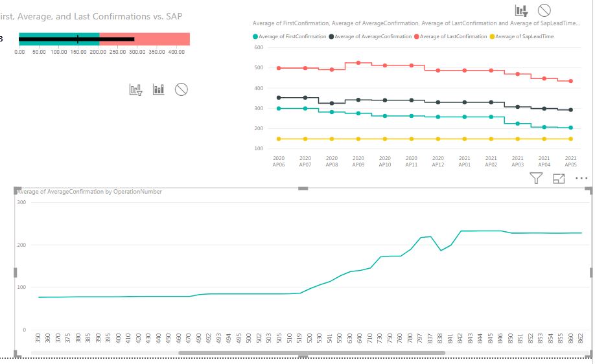Click the Average of AverageConfirmation by OperationNumber title

click(x=89, y=192)
